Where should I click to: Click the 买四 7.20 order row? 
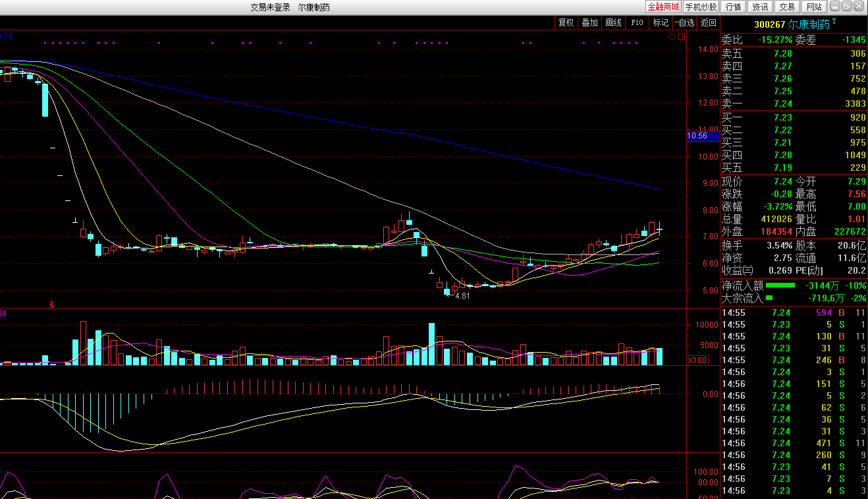pyautogui.click(x=794, y=155)
